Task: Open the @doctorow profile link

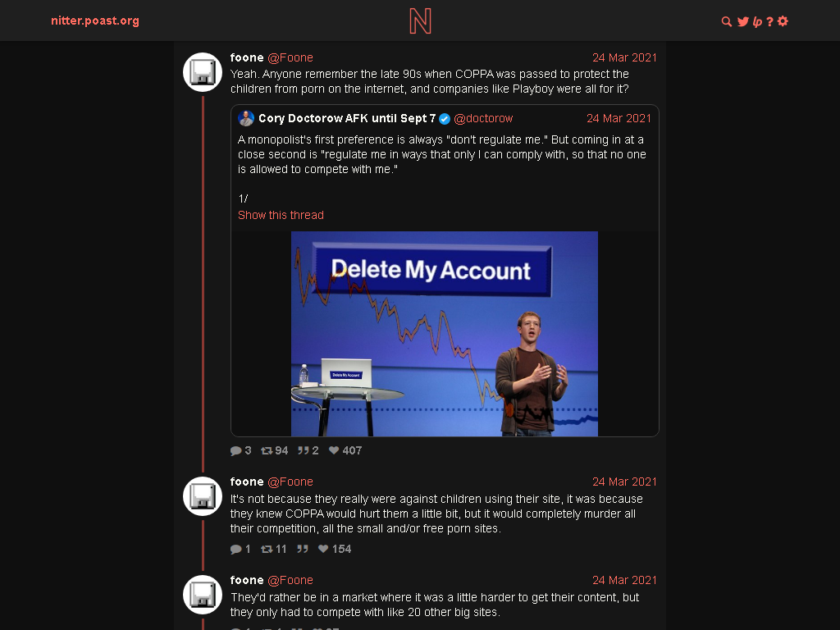Action: pyautogui.click(x=483, y=118)
